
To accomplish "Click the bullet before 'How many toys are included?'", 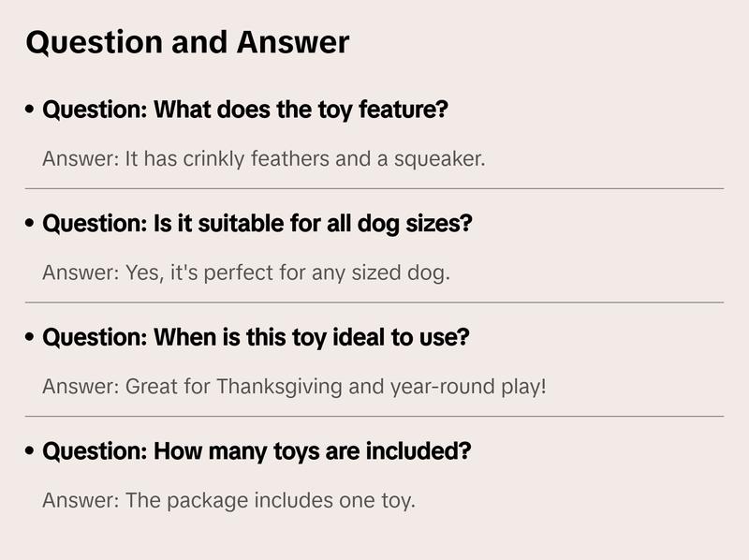I will click(x=31, y=451).
